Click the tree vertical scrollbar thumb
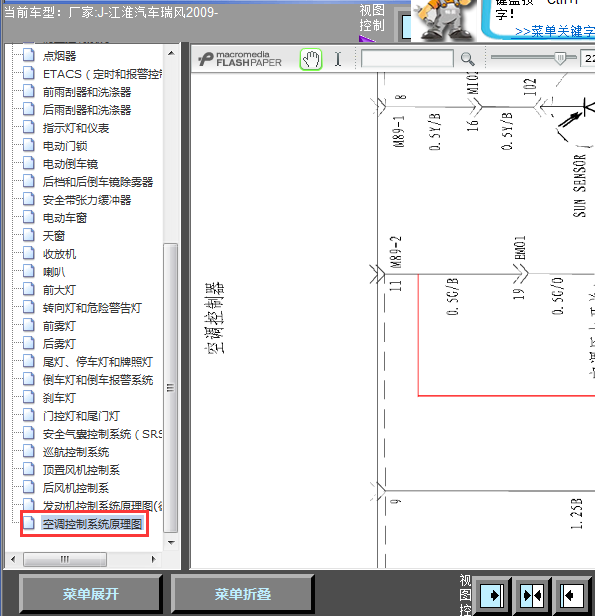595x616 pixels. (170, 388)
